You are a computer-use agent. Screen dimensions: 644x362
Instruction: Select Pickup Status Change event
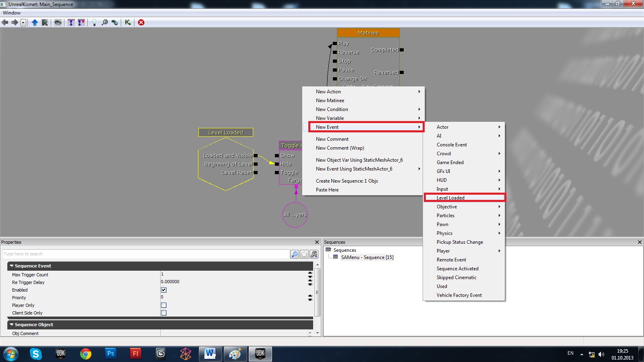(x=464, y=242)
